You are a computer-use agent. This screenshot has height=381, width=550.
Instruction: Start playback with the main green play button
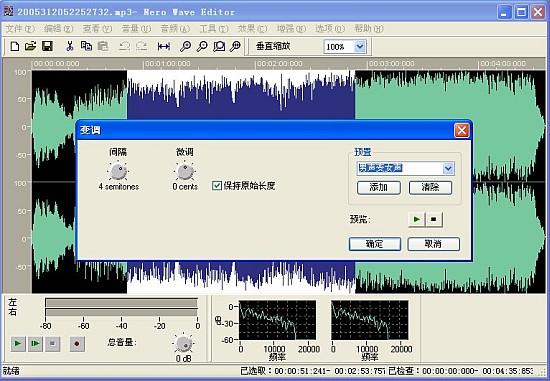(x=18, y=343)
